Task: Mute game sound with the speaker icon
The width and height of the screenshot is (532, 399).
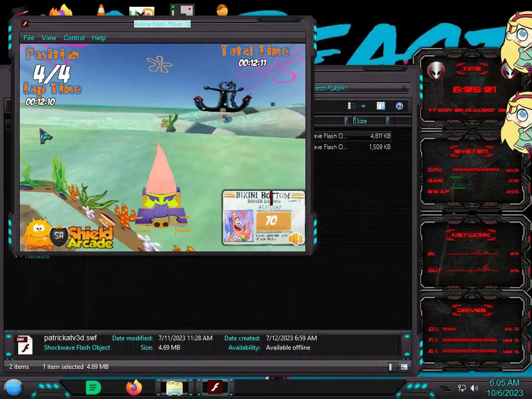Action: coord(296,238)
